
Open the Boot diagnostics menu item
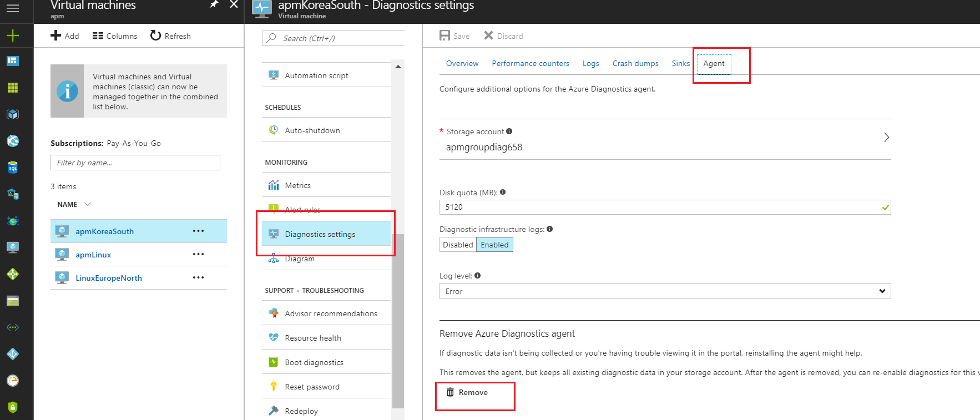pos(314,362)
